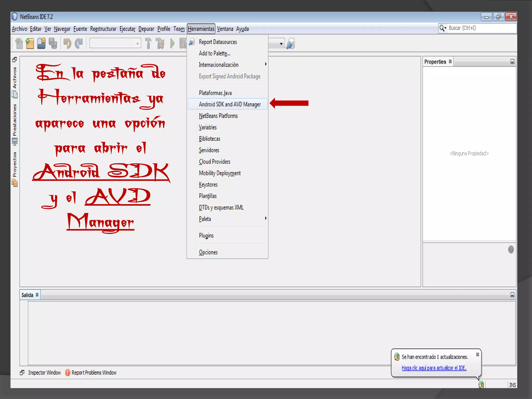Click the green Run Project arrow

172,43
